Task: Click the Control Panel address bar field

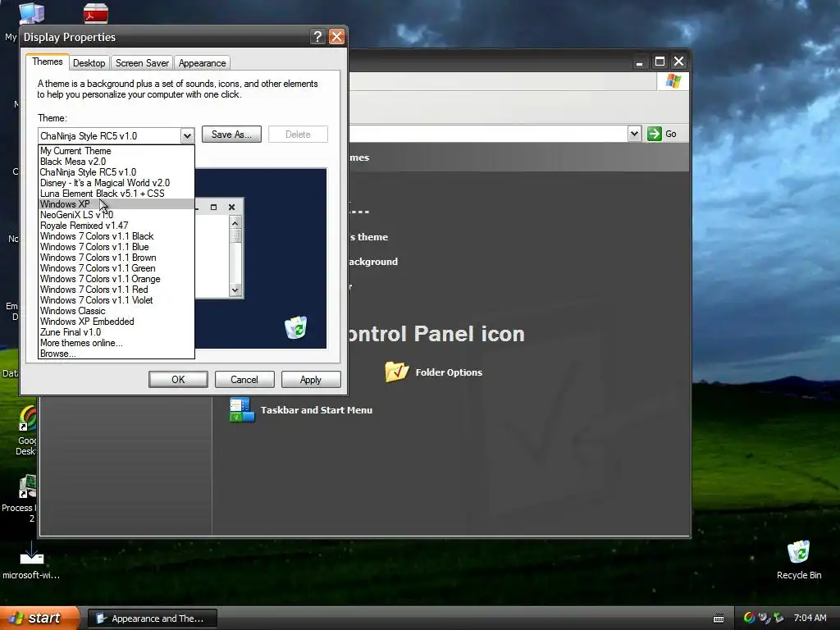Action: click(x=487, y=134)
